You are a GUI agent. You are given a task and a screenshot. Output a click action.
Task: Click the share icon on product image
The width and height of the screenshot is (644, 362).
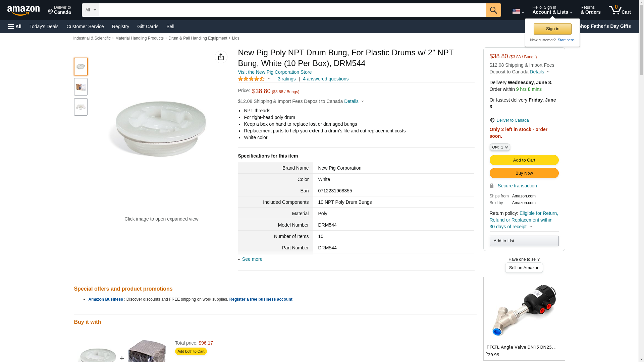[x=221, y=57]
